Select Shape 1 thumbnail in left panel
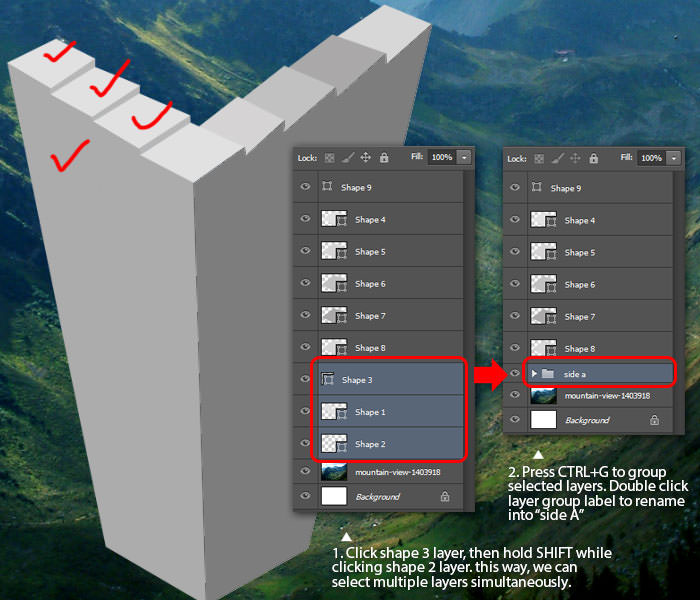700x600 pixels. (x=334, y=412)
